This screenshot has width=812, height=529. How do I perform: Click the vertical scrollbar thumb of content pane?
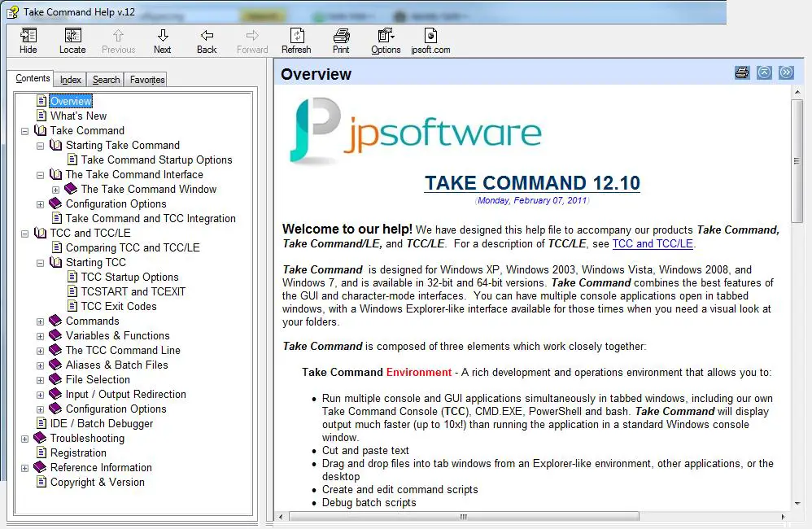[x=797, y=161]
